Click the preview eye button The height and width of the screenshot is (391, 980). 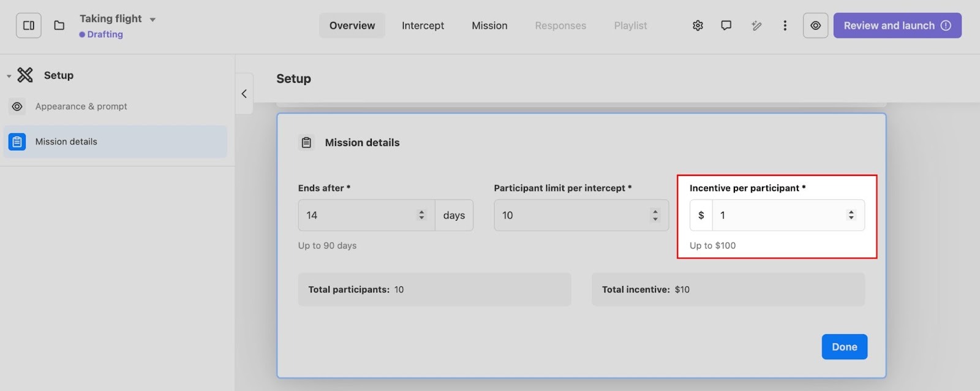(x=815, y=26)
